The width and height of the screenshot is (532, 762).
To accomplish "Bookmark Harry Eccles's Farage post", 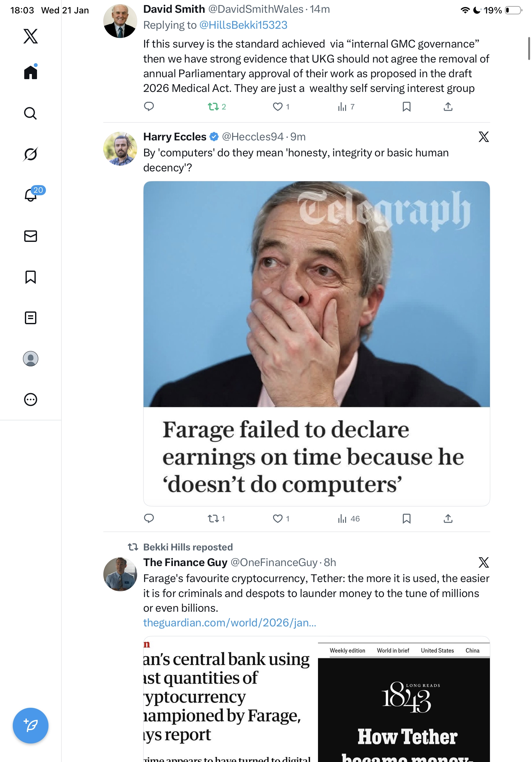I will coord(406,519).
